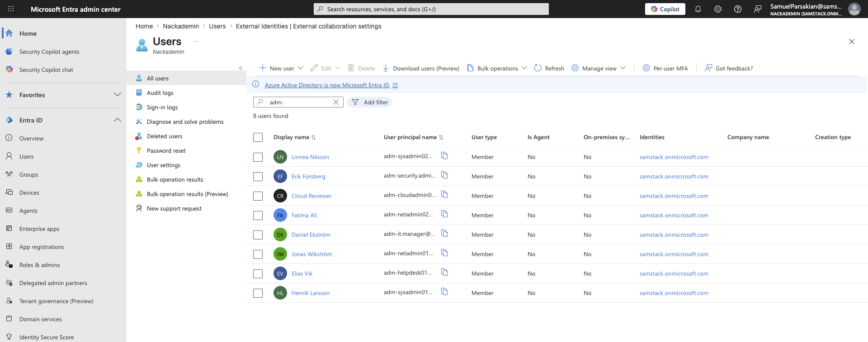Open Henrik Larsson's user profile
Image resolution: width=868 pixels, height=342 pixels.
tap(311, 293)
